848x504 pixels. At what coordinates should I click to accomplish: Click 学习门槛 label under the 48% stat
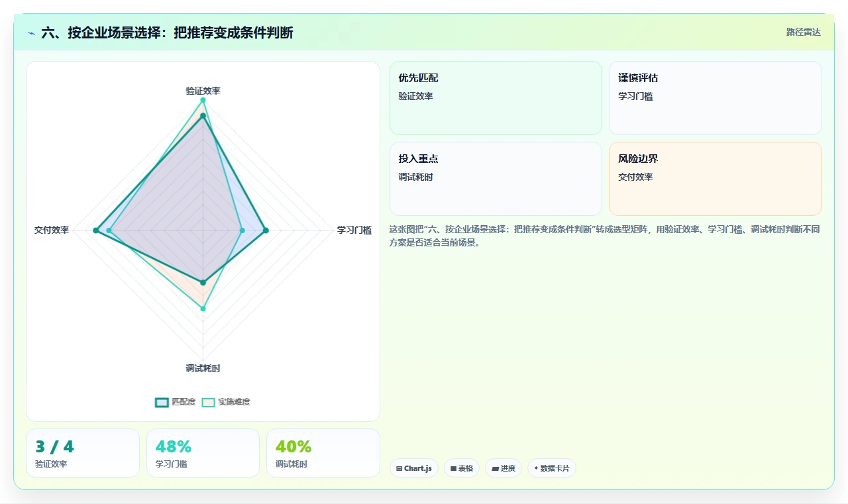(172, 464)
